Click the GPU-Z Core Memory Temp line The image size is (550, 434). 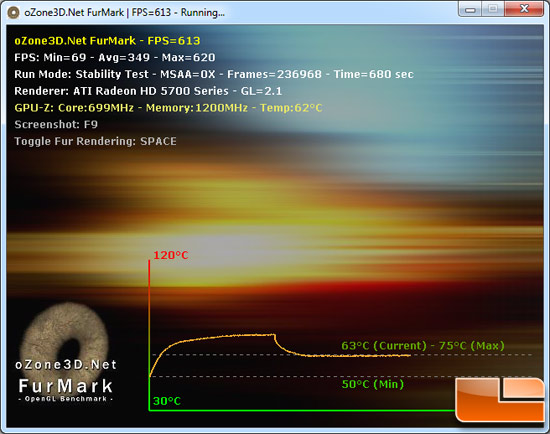(168, 108)
